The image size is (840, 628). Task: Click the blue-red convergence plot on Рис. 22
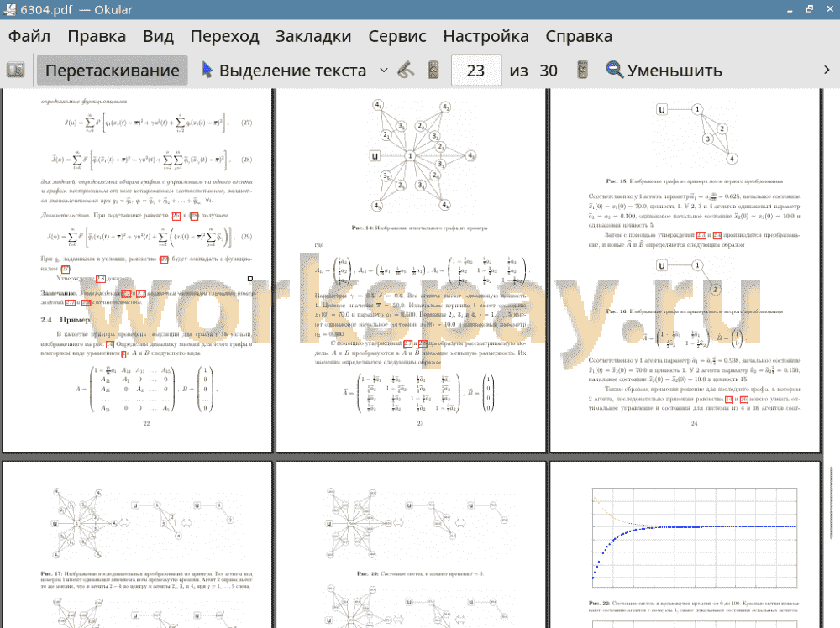pyautogui.click(x=695, y=537)
